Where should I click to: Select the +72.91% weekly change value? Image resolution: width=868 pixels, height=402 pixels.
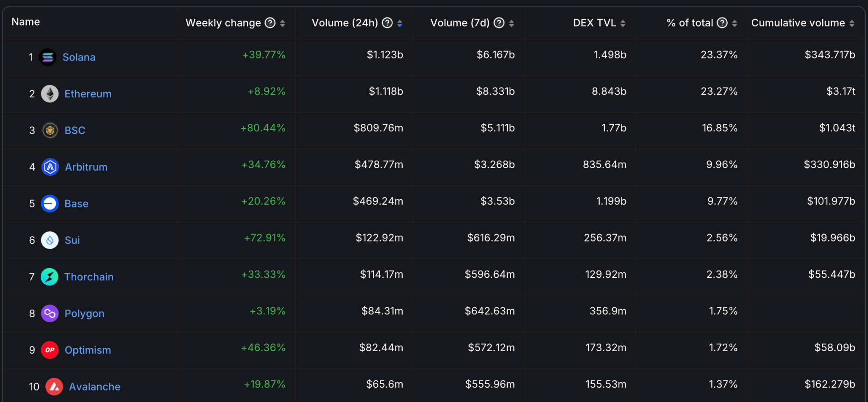(x=264, y=238)
